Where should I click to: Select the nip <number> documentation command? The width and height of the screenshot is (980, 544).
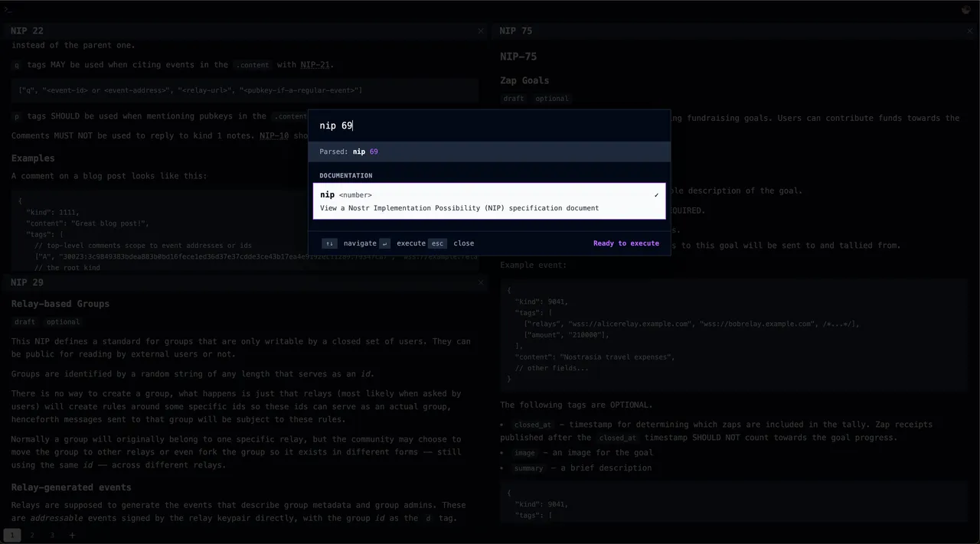coord(488,201)
